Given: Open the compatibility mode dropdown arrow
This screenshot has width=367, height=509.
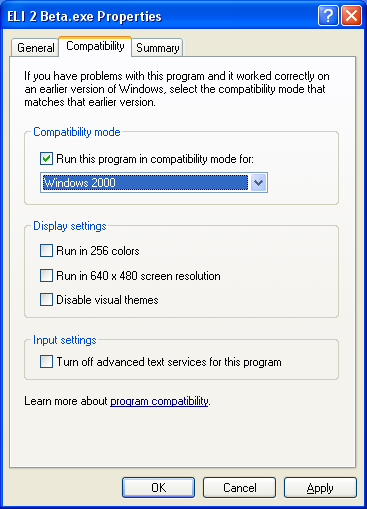Looking at the screenshot, I should click(258, 182).
